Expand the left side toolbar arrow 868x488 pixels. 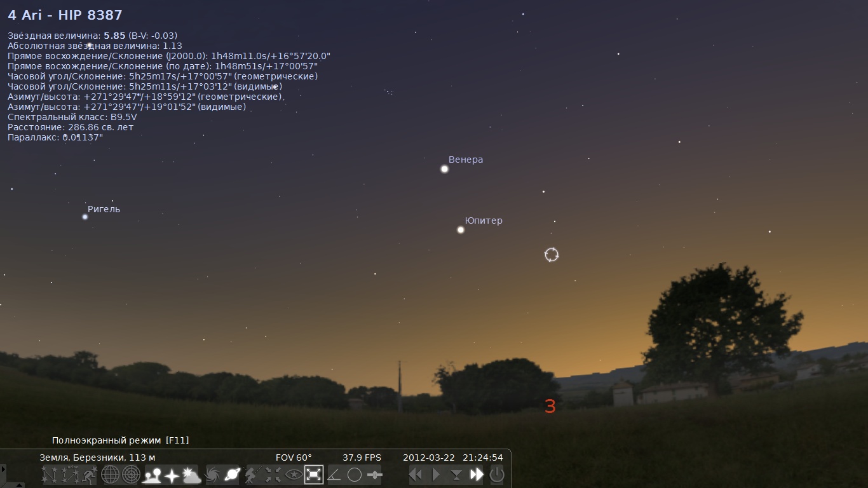pyautogui.click(x=3, y=470)
